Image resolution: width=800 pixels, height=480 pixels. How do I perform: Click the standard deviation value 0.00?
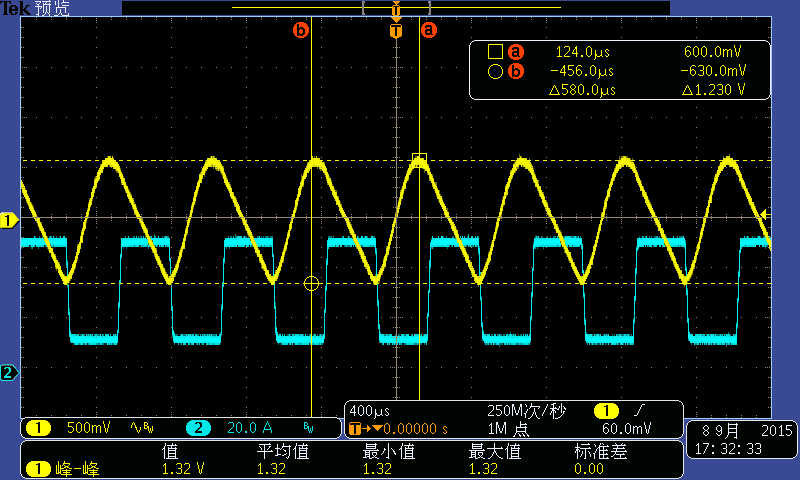click(x=589, y=469)
